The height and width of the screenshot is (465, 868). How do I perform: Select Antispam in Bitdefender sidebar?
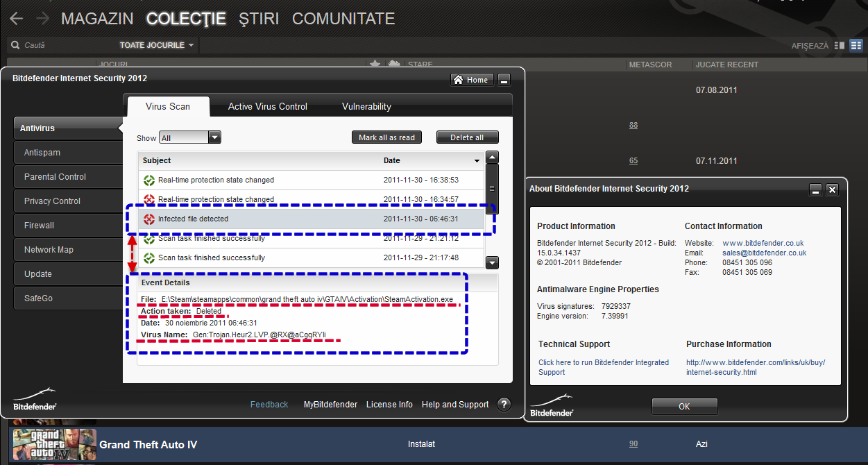[68, 153]
